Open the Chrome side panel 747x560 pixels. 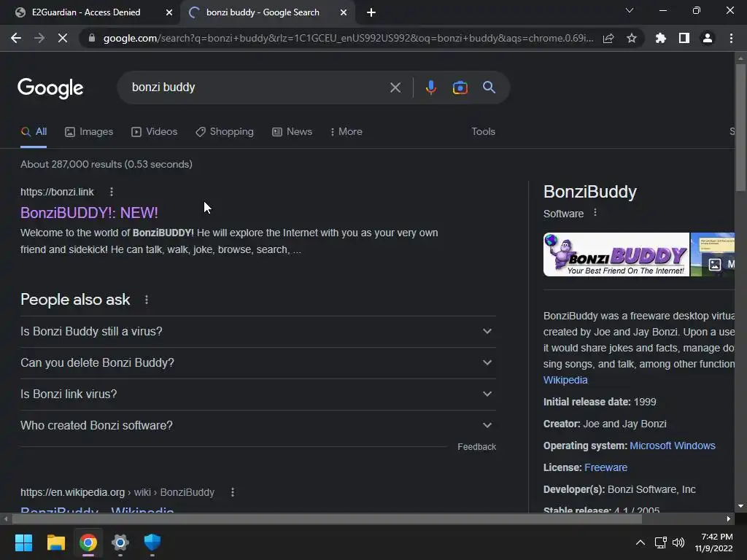tap(684, 38)
